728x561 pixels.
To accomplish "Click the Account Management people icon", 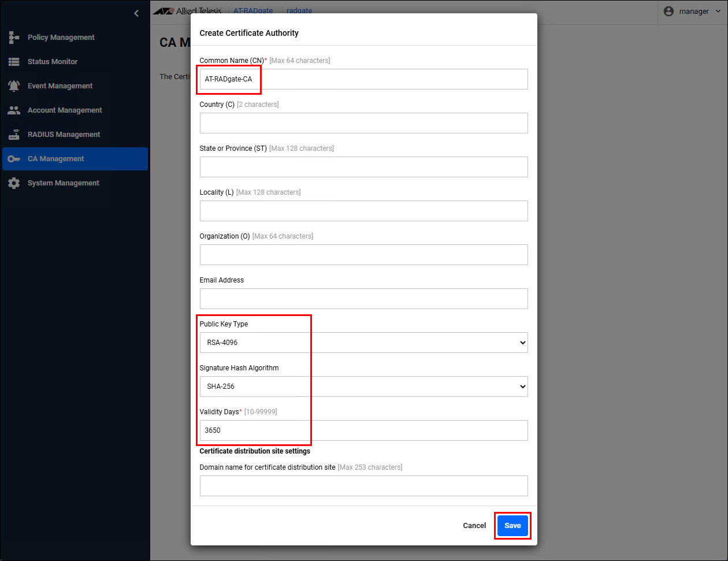I will click(14, 110).
